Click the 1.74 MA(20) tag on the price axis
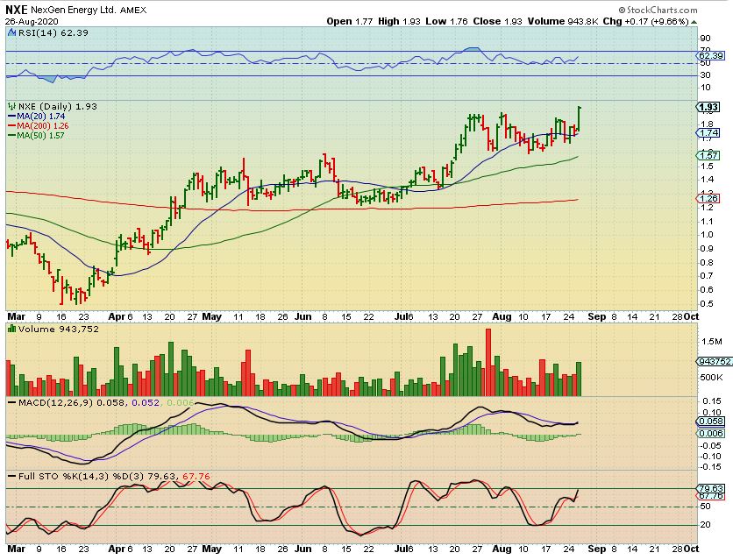The height and width of the screenshot is (560, 733). (709, 133)
